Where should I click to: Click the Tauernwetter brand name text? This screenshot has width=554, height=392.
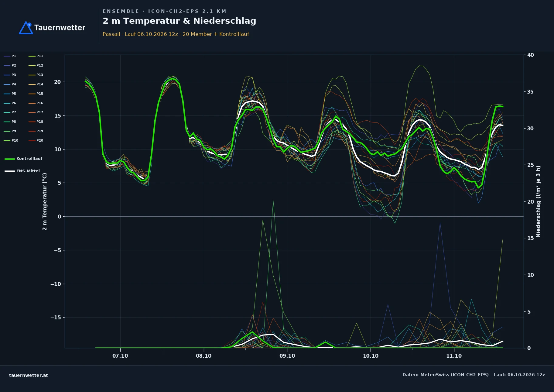click(60, 28)
